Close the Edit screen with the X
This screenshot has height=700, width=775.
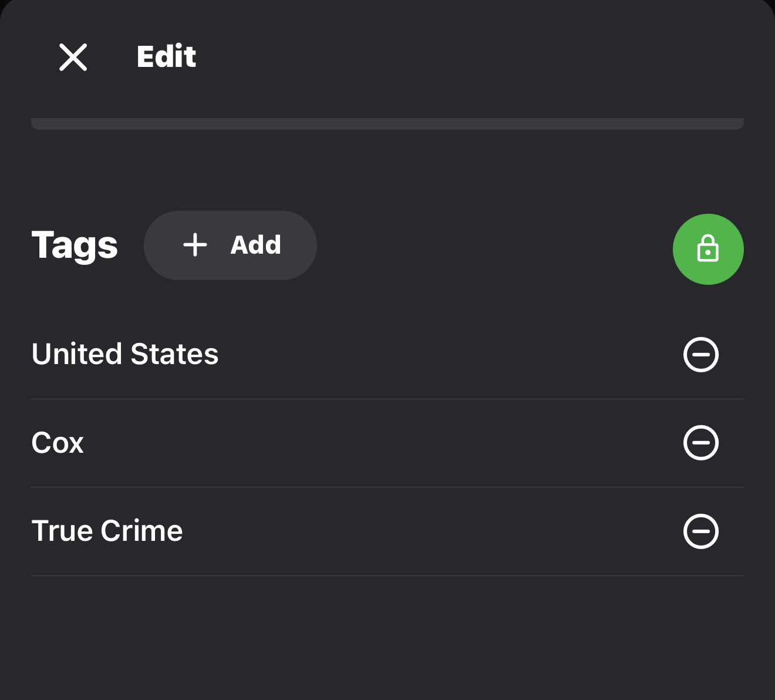click(x=73, y=58)
